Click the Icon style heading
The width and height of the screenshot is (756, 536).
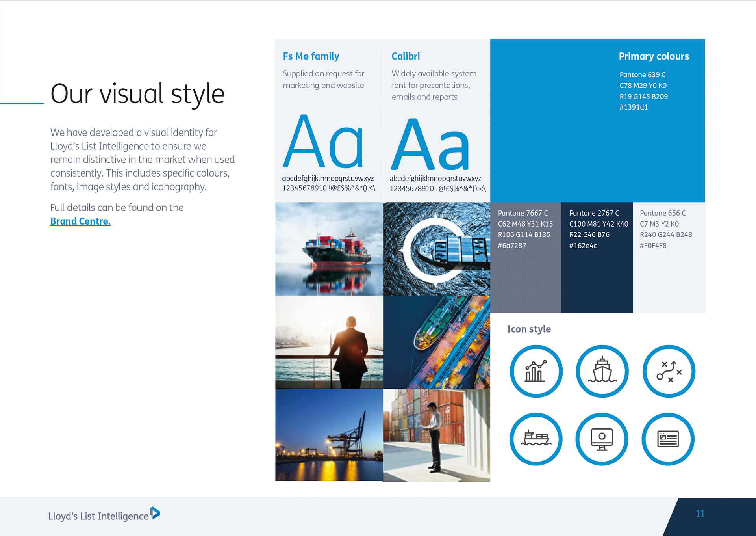point(528,329)
